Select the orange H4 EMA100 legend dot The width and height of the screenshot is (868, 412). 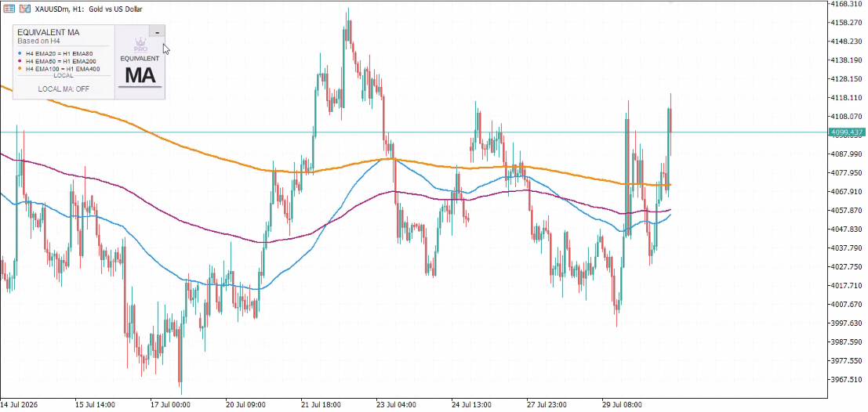[20, 69]
